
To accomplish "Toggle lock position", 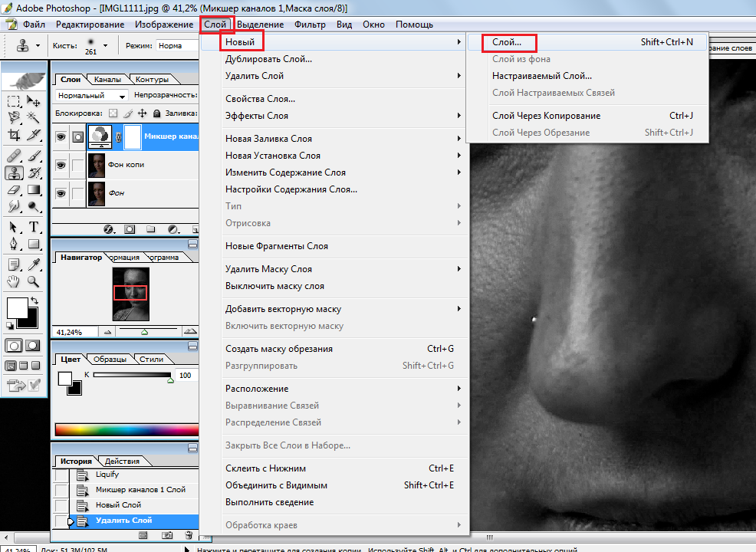I will (143, 113).
